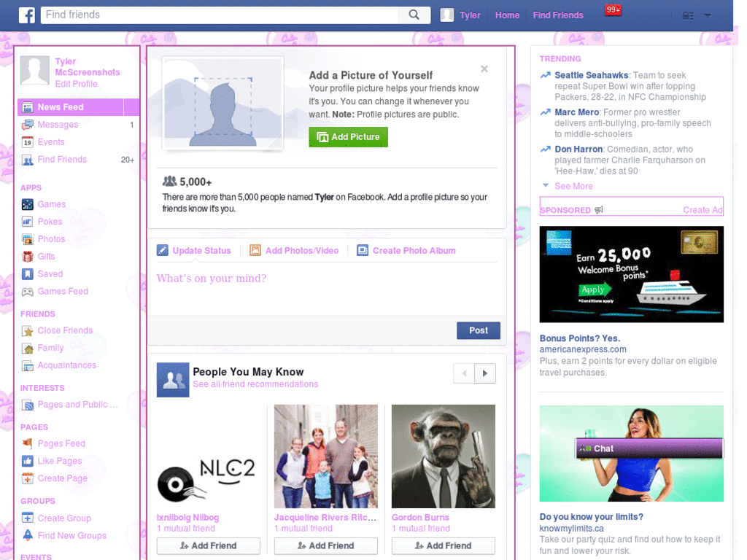Image resolution: width=747 pixels, height=560 pixels.
Task: Click the profile picture placeholder silhouette
Action: pos(223,103)
